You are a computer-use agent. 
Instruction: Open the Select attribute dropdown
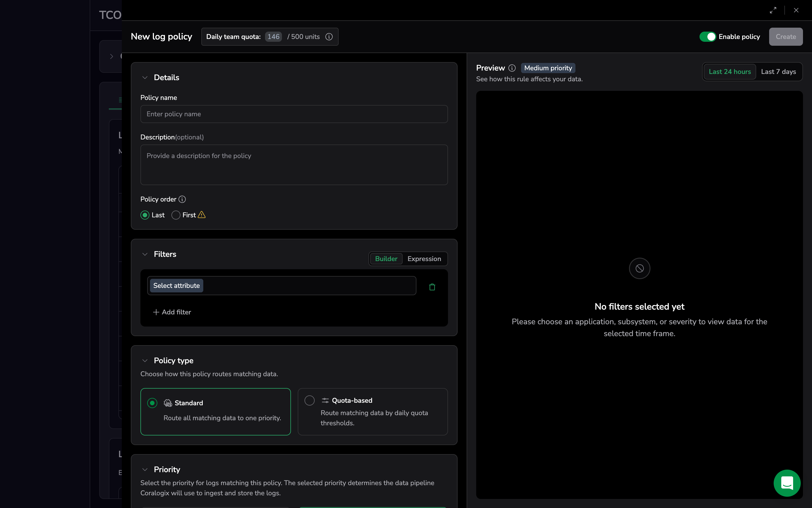tap(176, 286)
